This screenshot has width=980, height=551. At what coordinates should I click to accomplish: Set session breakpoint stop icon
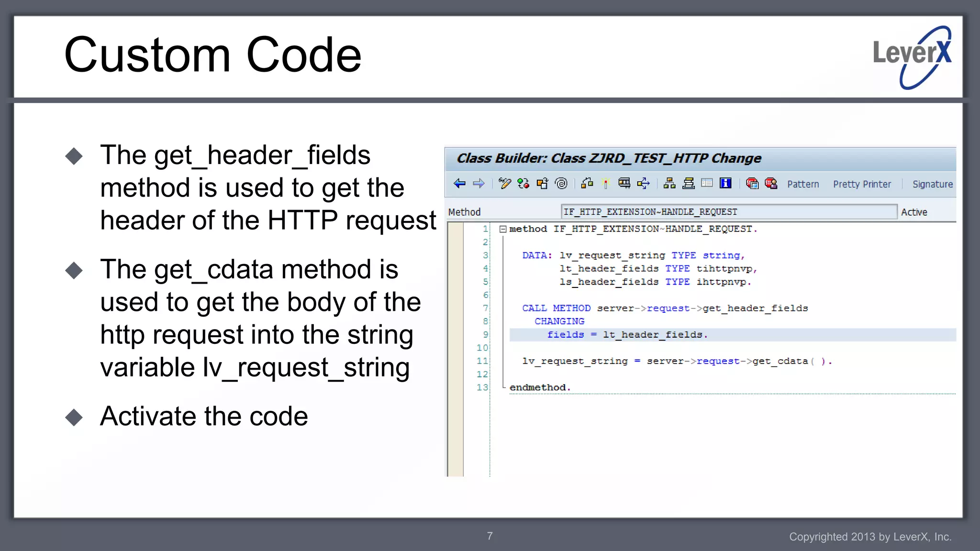[x=752, y=184]
